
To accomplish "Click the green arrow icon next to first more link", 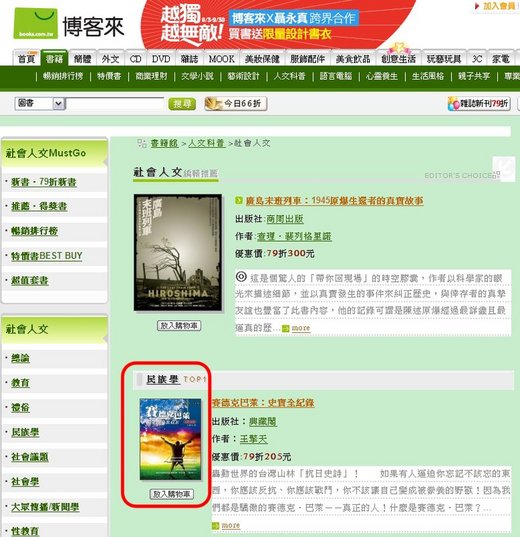I will pos(286,329).
